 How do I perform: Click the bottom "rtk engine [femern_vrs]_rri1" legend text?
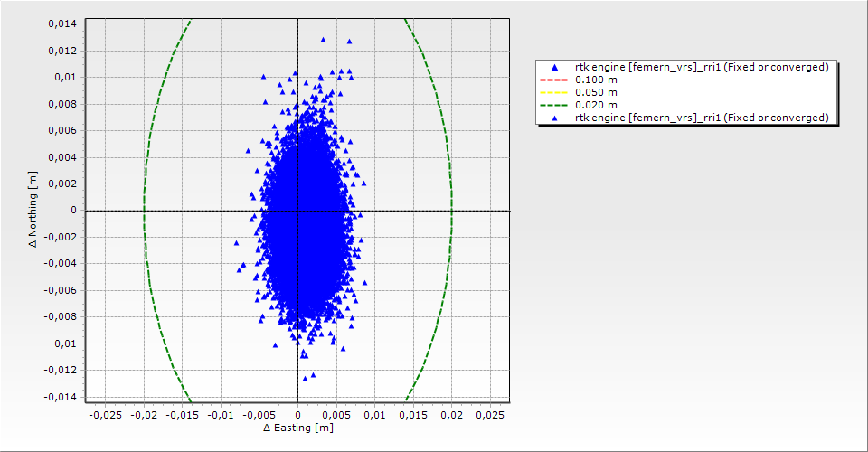702,118
